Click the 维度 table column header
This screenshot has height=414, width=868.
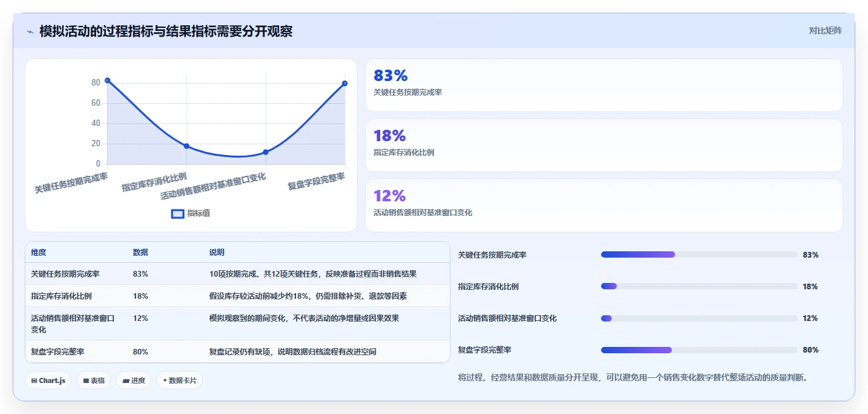point(76,252)
